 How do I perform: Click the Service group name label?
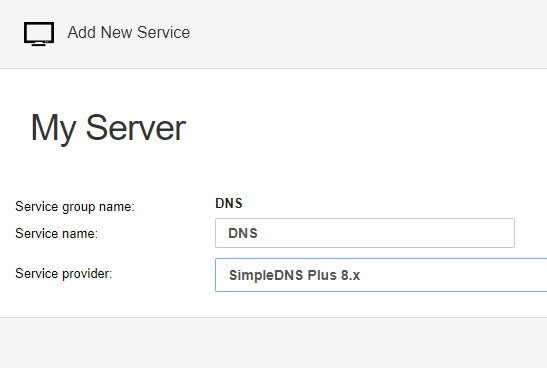[75, 206]
